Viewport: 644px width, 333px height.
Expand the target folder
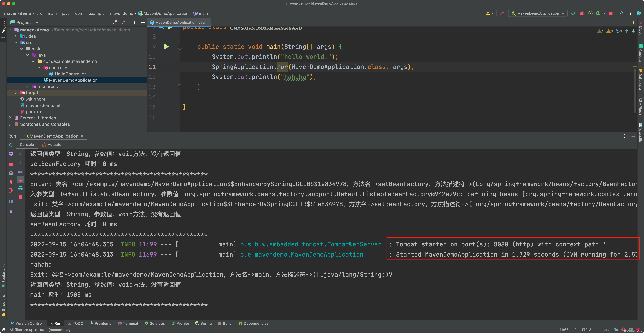coord(16,93)
